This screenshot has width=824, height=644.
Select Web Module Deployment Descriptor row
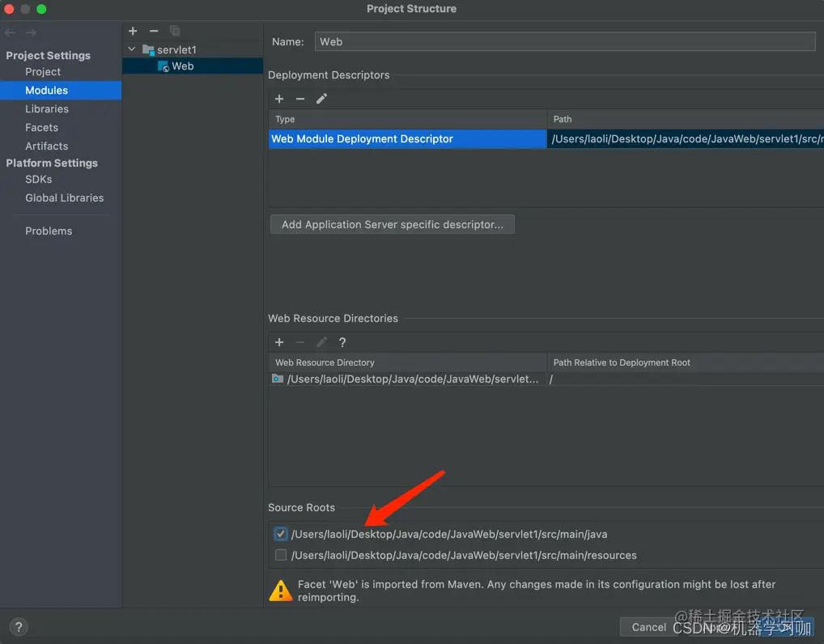(407, 139)
